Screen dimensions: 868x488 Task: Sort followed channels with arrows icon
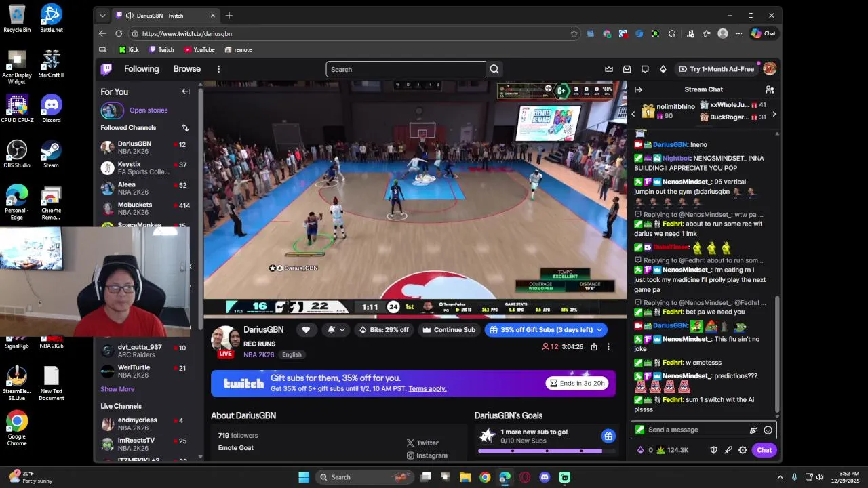coord(185,127)
